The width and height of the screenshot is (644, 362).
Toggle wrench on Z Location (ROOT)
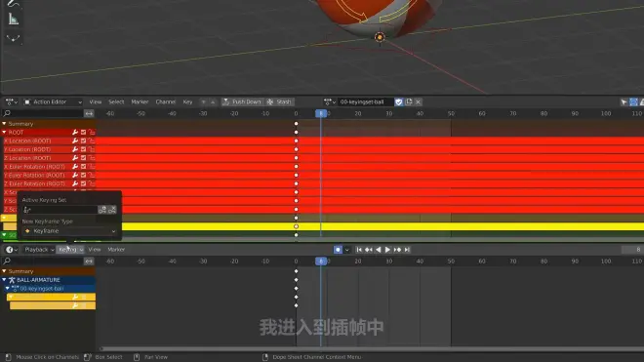pos(75,158)
